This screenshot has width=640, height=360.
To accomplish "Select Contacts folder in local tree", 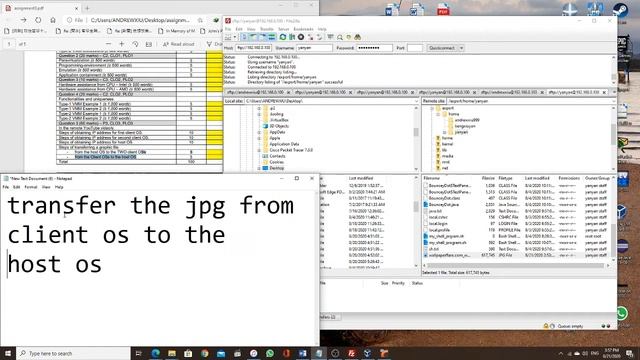I will [x=277, y=156].
